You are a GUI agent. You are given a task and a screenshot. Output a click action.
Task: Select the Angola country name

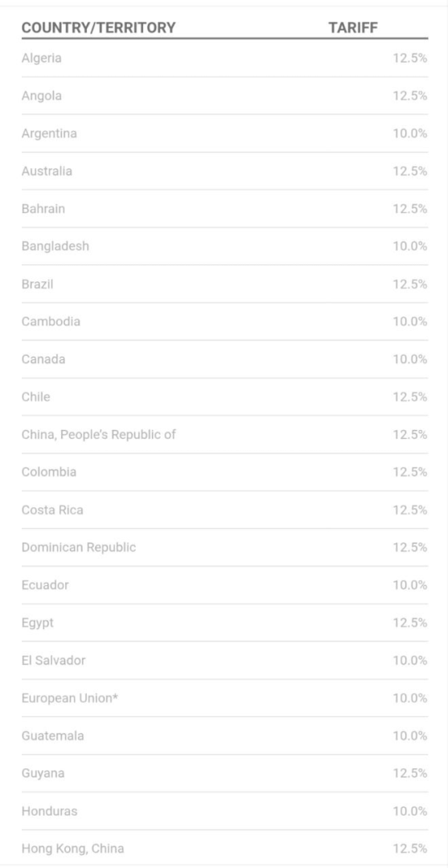pyautogui.click(x=42, y=96)
